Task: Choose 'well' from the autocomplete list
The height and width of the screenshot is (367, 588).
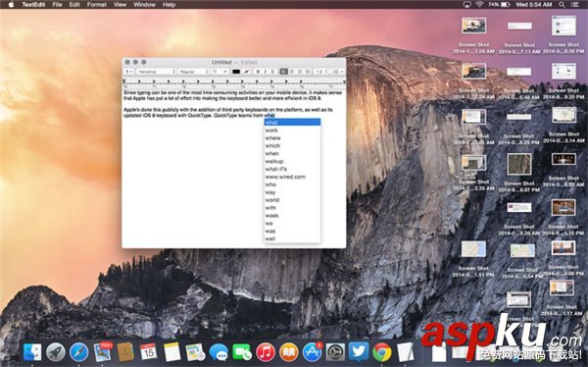Action: (x=292, y=238)
